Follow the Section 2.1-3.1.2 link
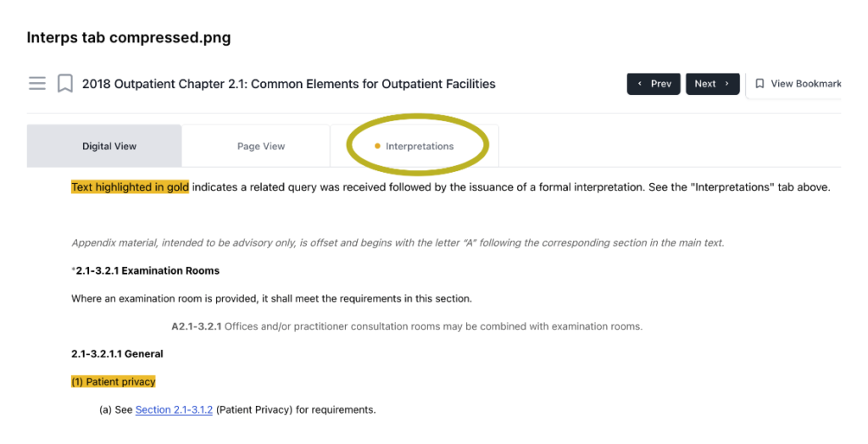 tap(174, 409)
